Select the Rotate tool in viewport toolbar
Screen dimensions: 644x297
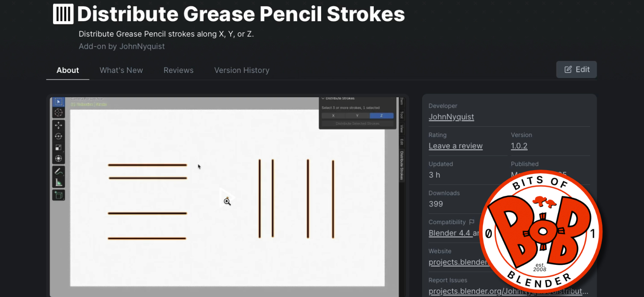pos(58,137)
